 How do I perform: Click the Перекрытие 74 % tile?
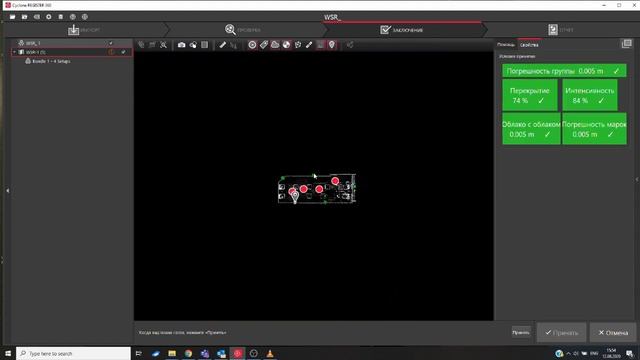pos(530,96)
